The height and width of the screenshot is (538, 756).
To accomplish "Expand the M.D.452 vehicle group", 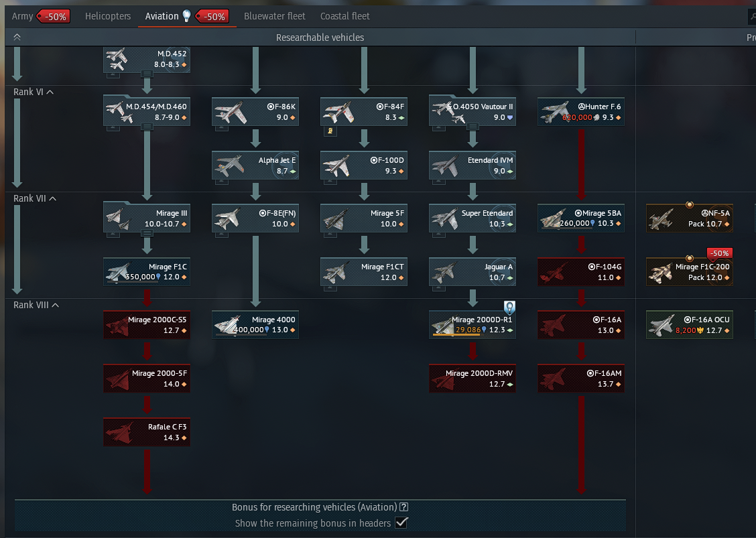I will [147, 74].
